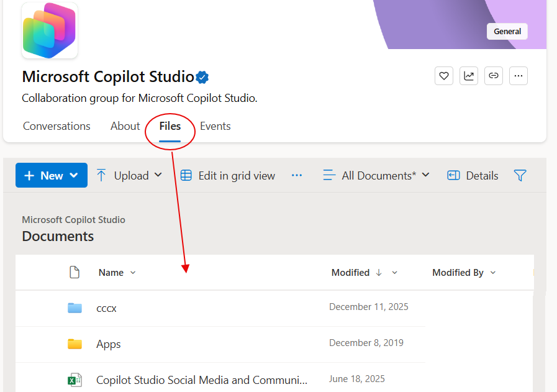The width and height of the screenshot is (557, 392).
Task: Click the Excel icon beside Copilot Studio Social Media
Action: [x=75, y=380]
